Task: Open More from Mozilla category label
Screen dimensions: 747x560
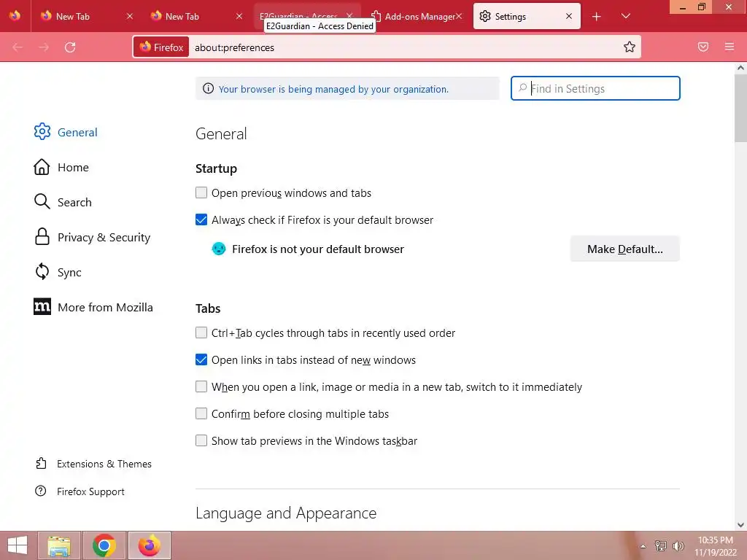Action: coord(105,307)
